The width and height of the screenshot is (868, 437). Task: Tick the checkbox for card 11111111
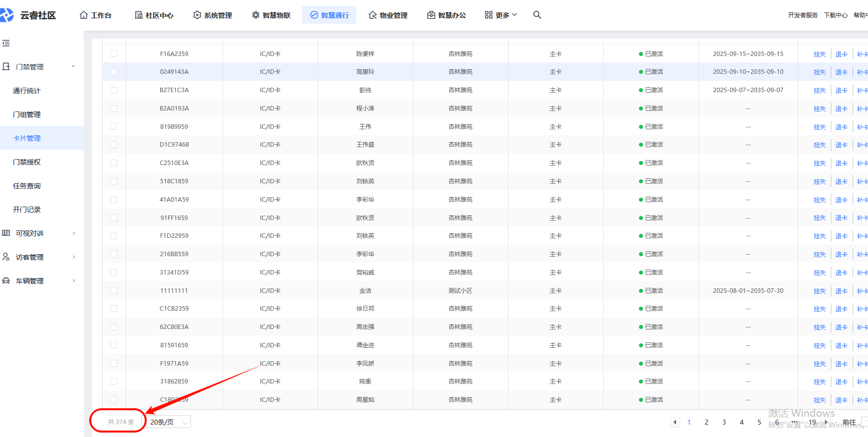point(114,290)
